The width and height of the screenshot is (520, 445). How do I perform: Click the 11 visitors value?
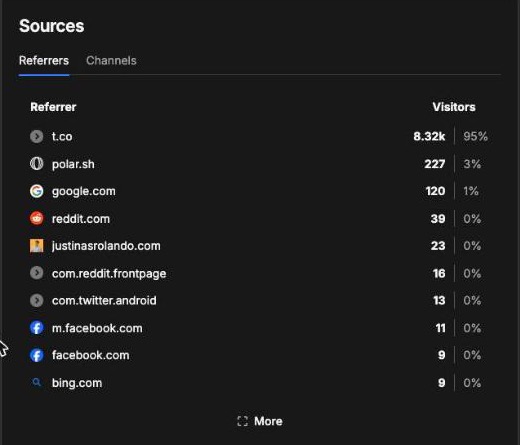tap(440, 328)
